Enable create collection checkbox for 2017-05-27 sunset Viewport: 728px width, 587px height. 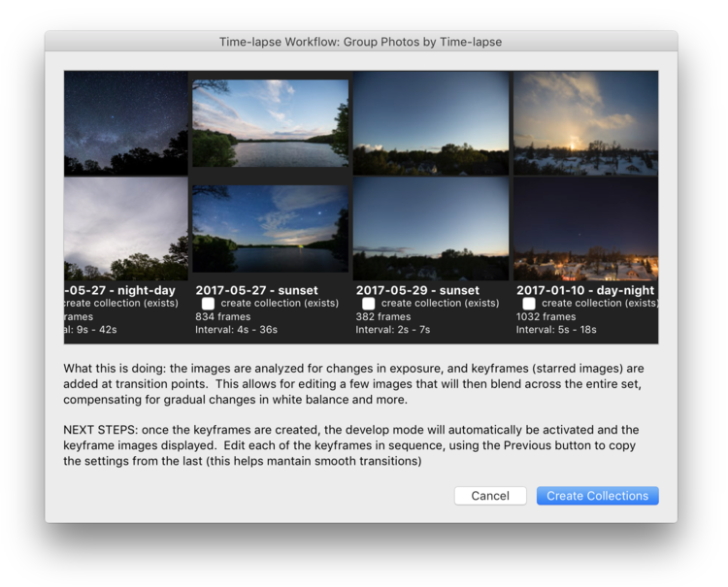[208, 304]
